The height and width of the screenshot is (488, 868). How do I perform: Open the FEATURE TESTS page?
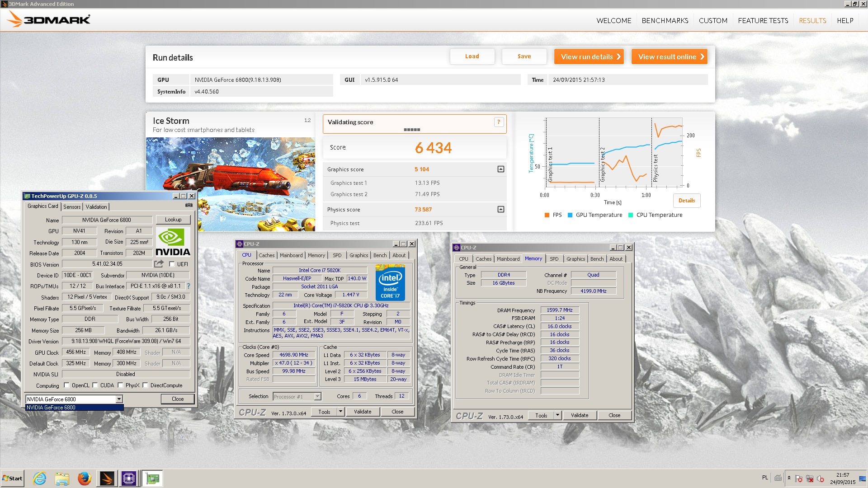(763, 21)
